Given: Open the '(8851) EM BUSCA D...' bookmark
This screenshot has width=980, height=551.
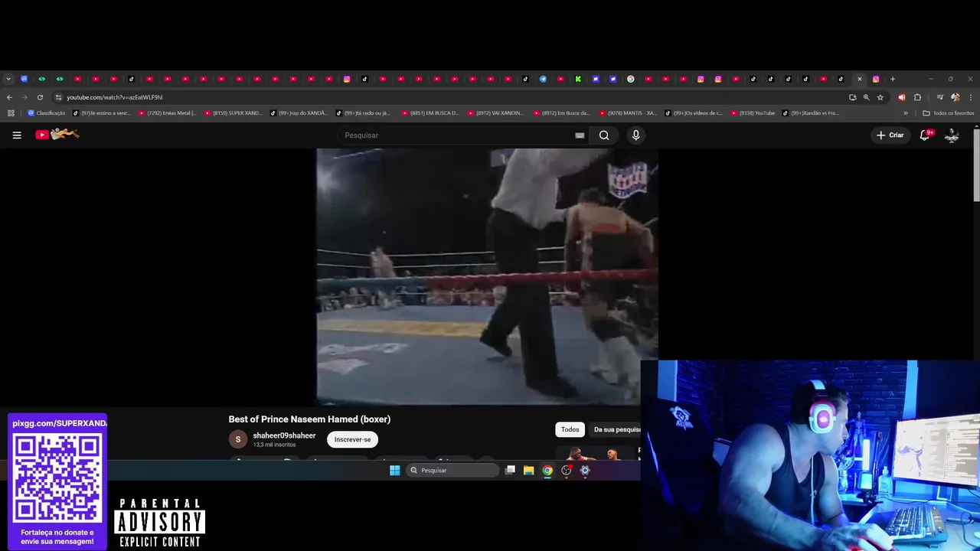Looking at the screenshot, I should coord(431,113).
